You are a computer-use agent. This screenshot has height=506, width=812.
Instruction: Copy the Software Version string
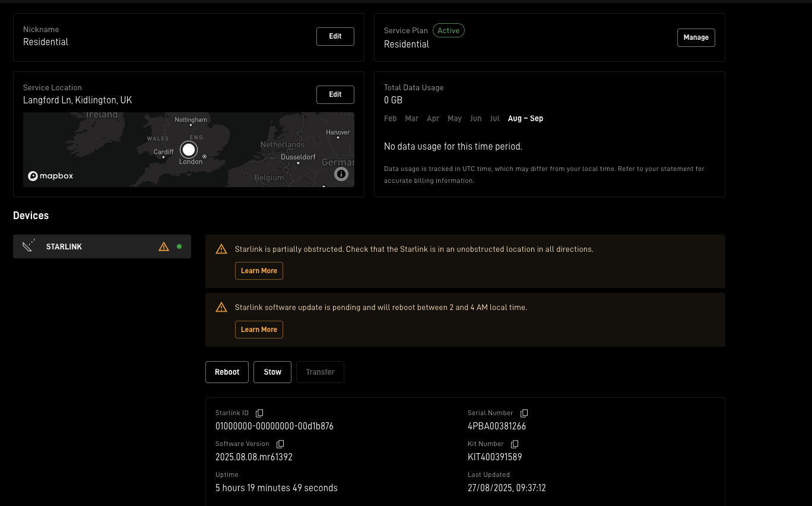[280, 444]
